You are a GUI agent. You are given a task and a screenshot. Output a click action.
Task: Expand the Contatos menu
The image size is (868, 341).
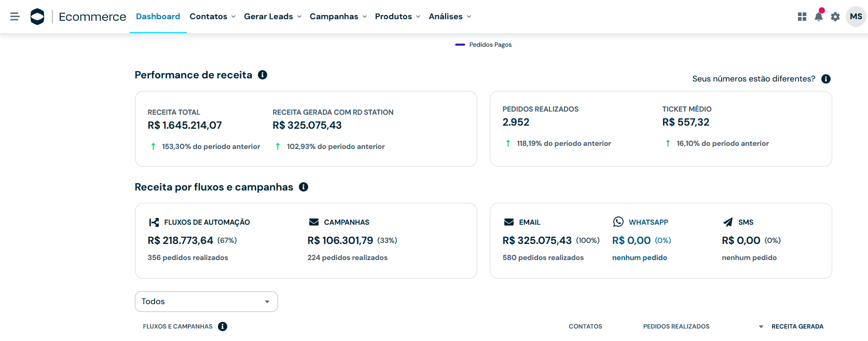(212, 17)
